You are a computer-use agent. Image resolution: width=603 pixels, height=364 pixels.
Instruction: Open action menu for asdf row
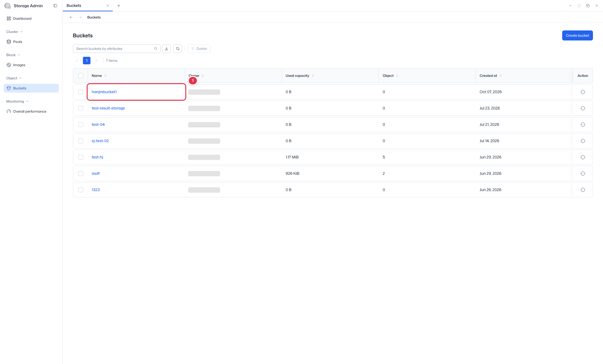click(x=583, y=174)
